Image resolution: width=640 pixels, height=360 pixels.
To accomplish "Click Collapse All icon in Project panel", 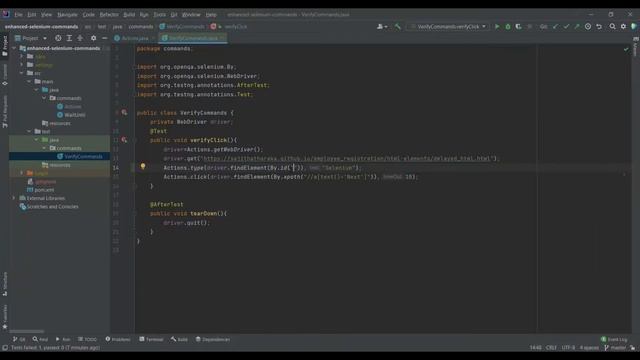I will click(80, 38).
